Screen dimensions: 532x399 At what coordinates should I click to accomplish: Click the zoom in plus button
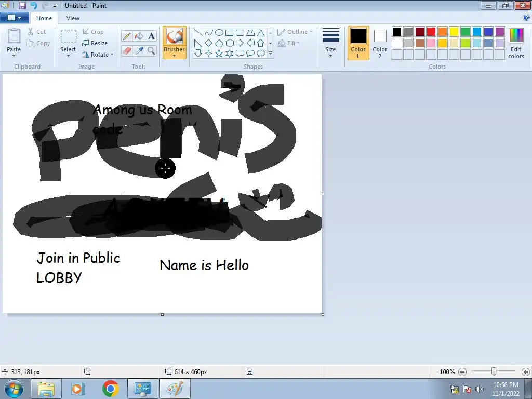526,372
